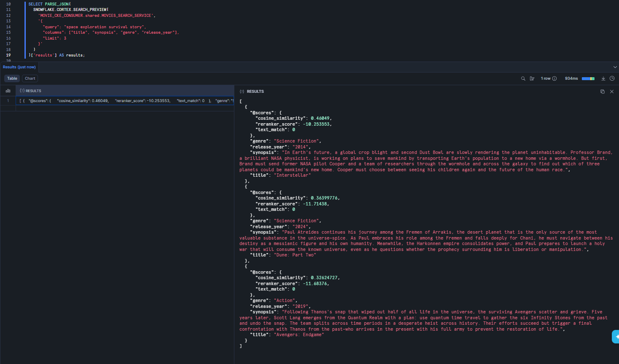The image size is (619, 364).
Task: Click the RESULTS pane heading
Action: 255,92
